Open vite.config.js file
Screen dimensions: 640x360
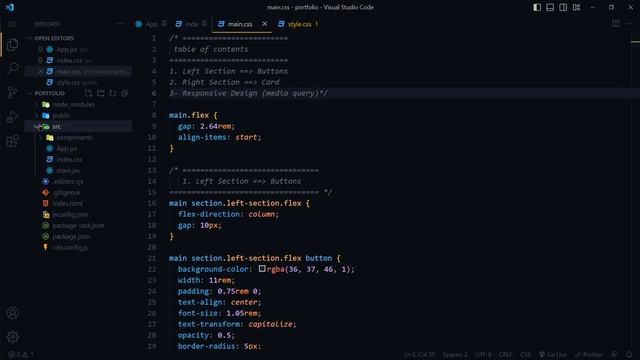coord(70,247)
